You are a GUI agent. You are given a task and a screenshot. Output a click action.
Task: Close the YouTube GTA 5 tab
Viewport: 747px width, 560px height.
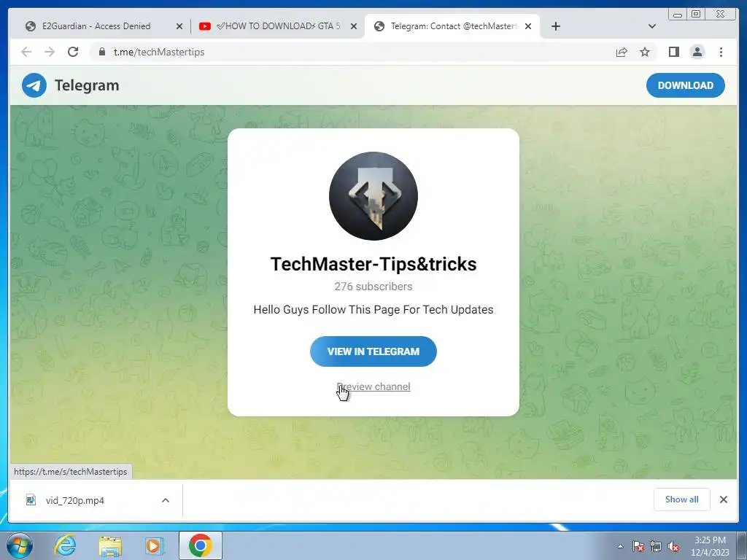pos(354,26)
